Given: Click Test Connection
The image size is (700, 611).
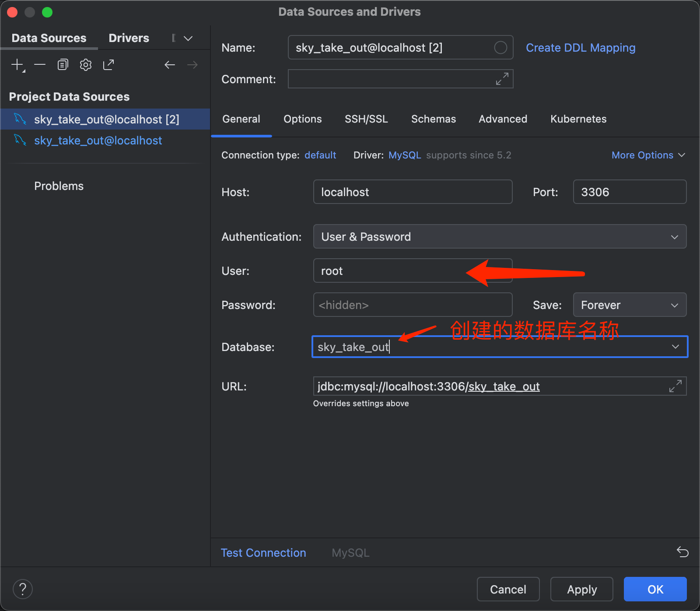Looking at the screenshot, I should click(263, 553).
